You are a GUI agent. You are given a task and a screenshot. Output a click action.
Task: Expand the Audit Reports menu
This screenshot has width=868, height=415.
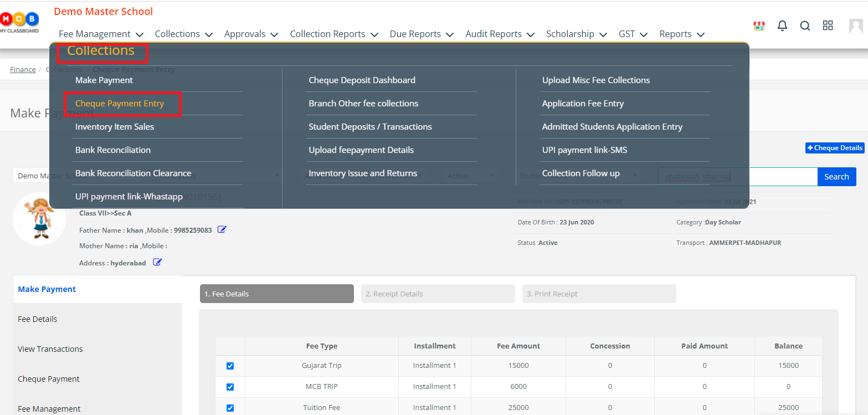point(500,34)
